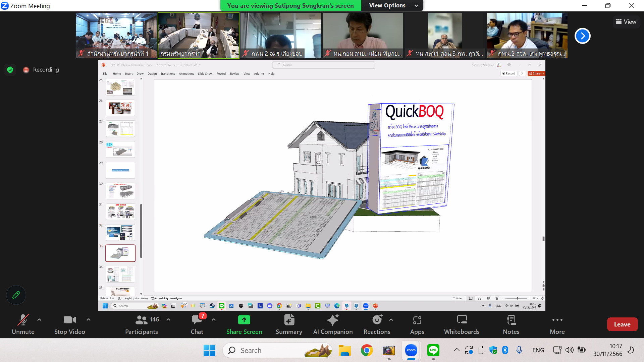Show next participants with blue arrow
Image resolution: width=644 pixels, height=362 pixels.
tap(583, 36)
